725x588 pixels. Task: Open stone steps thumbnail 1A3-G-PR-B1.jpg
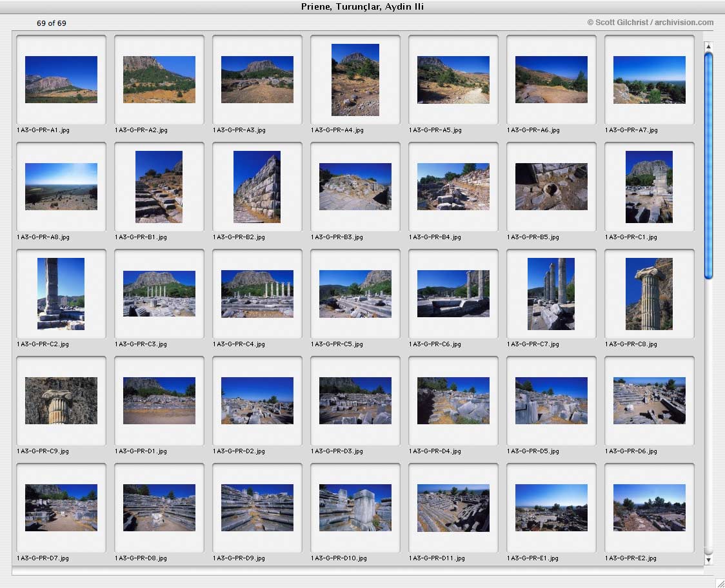[159, 187]
